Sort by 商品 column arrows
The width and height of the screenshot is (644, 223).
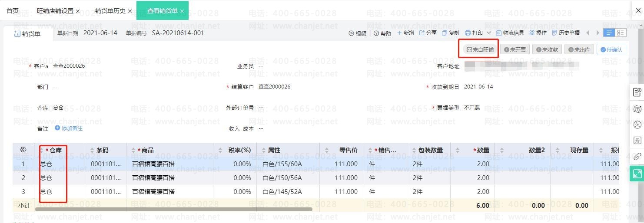click(x=133, y=150)
